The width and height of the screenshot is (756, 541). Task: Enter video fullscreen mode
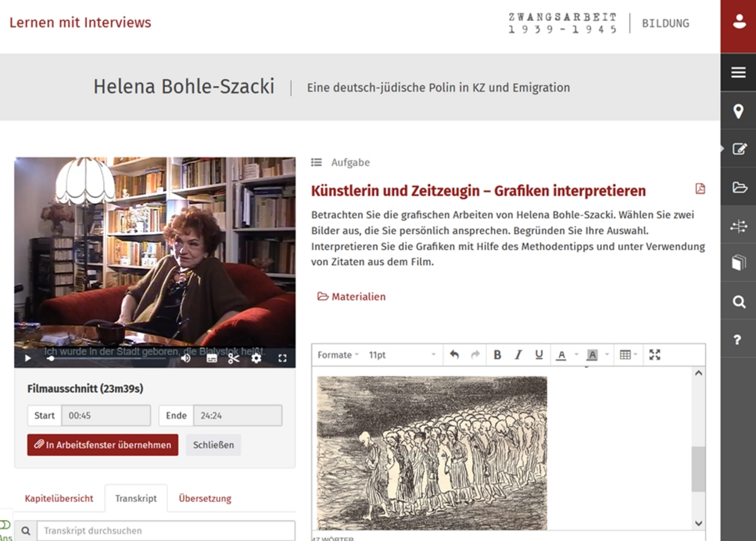(283, 358)
